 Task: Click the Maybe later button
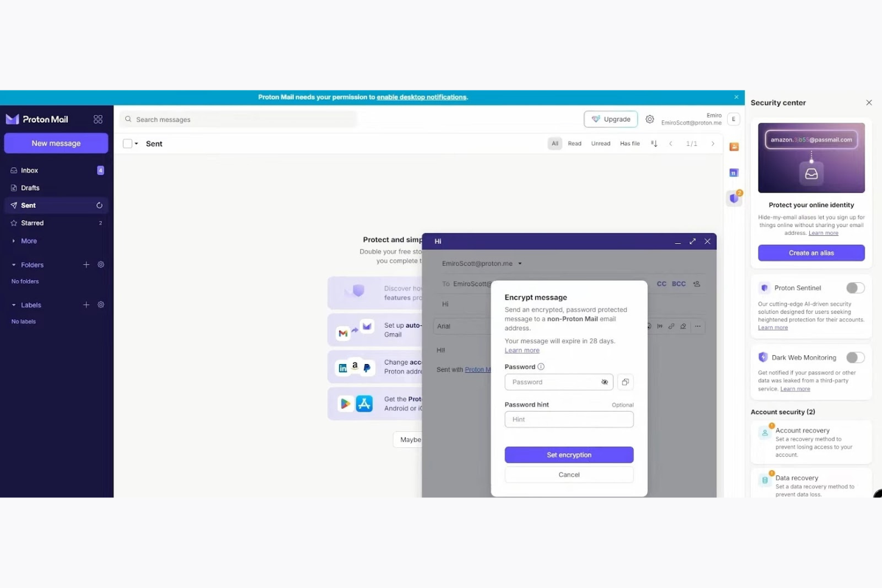coord(408,440)
